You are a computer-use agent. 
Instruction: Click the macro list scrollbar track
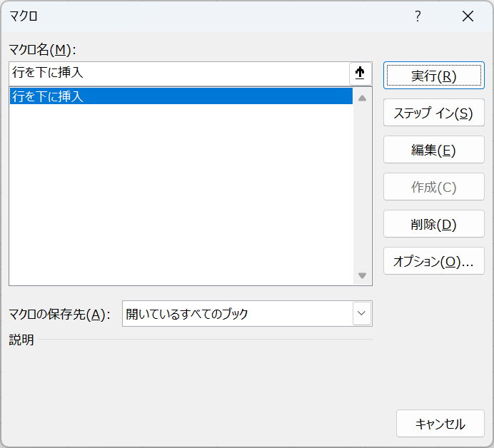tap(362, 185)
